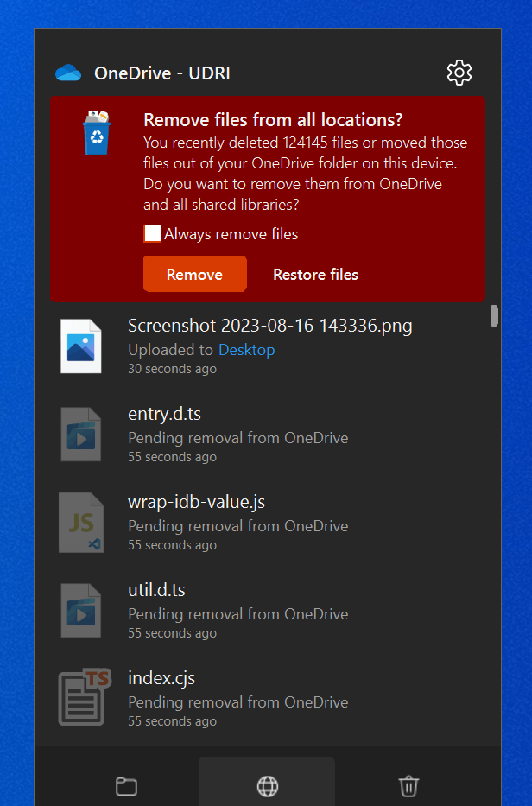Click the TS file icon for index.cjs
This screenshot has width=532, height=806.
[x=85, y=697]
